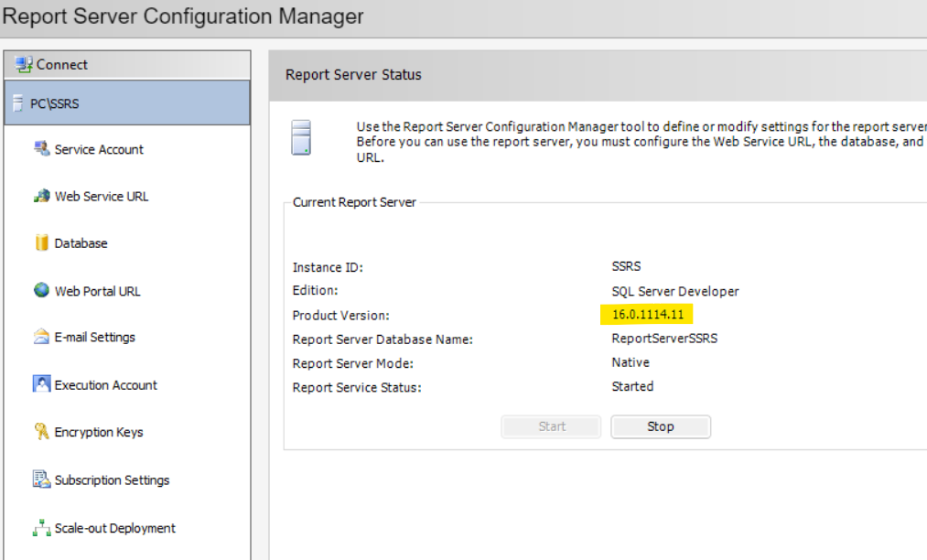This screenshot has height=560, width=927.
Task: Open the Execution Account page
Action: (106, 385)
